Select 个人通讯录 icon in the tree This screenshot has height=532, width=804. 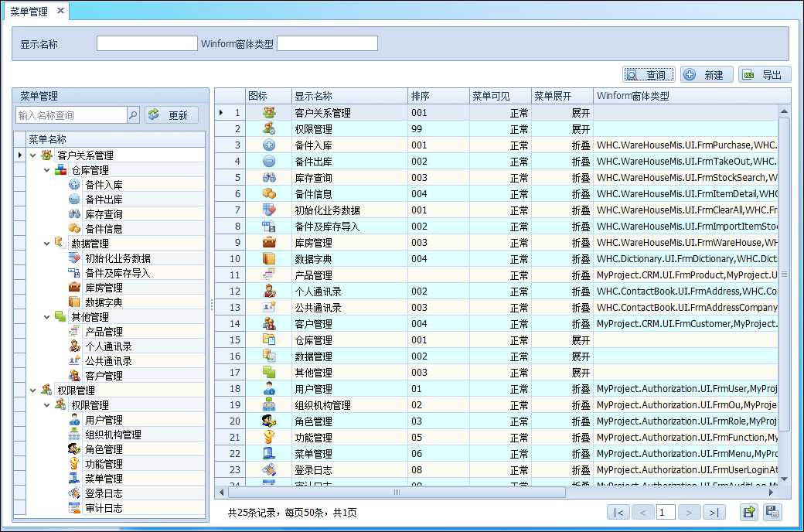pos(74,346)
